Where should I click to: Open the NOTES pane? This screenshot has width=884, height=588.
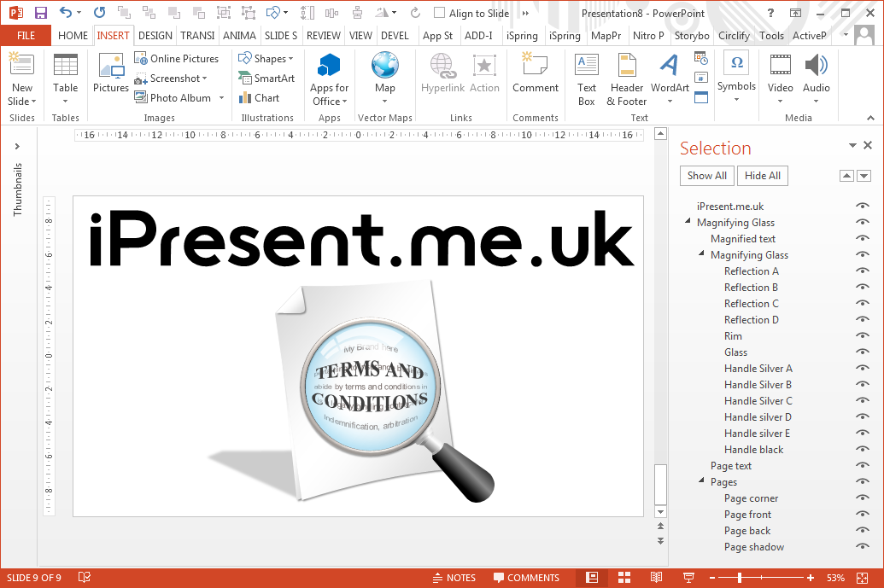pos(454,577)
